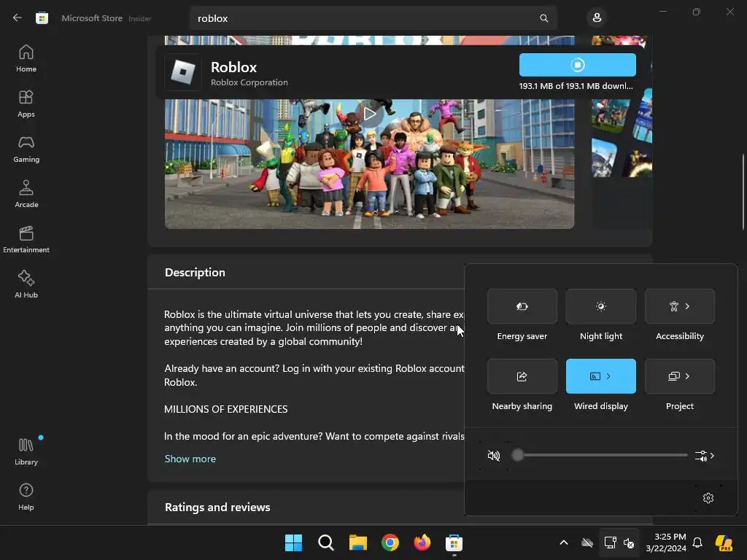The width and height of the screenshot is (747, 560).
Task: Expand Project options chevron
Action: click(687, 376)
